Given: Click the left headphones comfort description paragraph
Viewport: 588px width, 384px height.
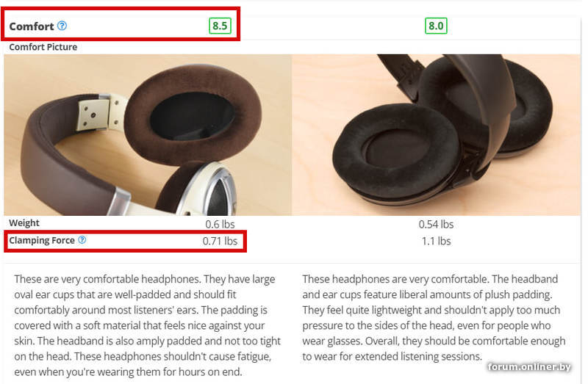Looking at the screenshot, I should tap(148, 325).
